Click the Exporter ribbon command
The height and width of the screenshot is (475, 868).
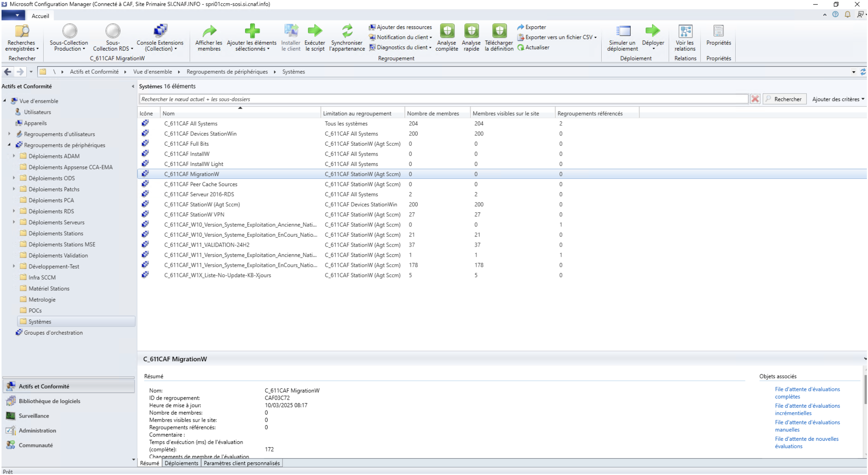click(x=531, y=27)
